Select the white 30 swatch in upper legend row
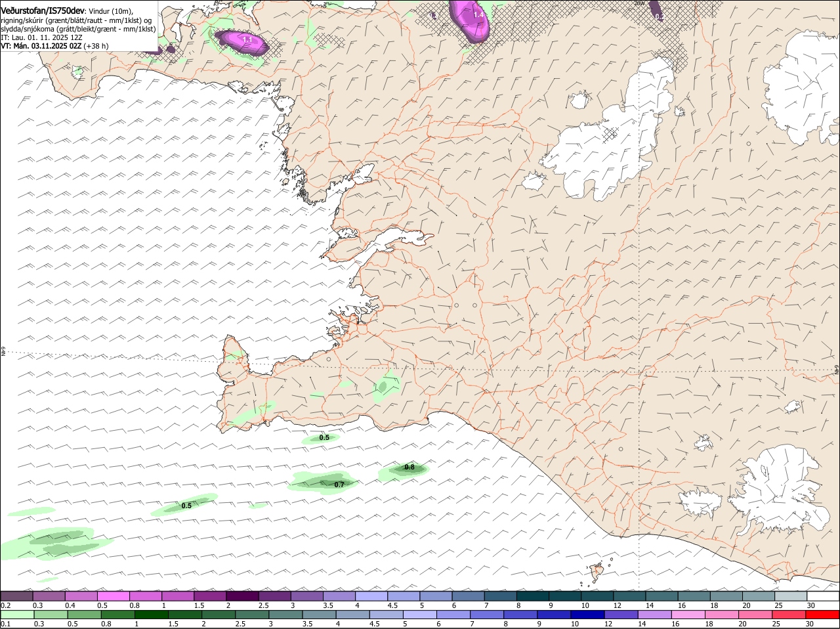 point(823,596)
